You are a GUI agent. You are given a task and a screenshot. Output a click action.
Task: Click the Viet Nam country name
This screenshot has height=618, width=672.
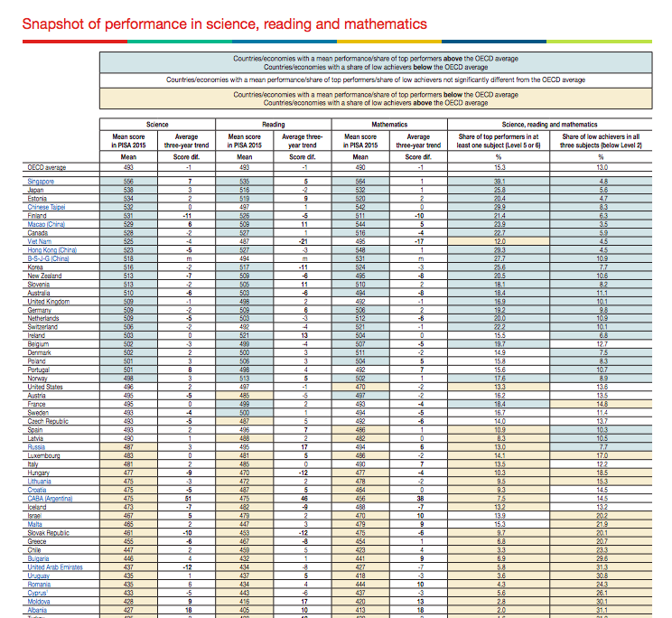pos(41,241)
